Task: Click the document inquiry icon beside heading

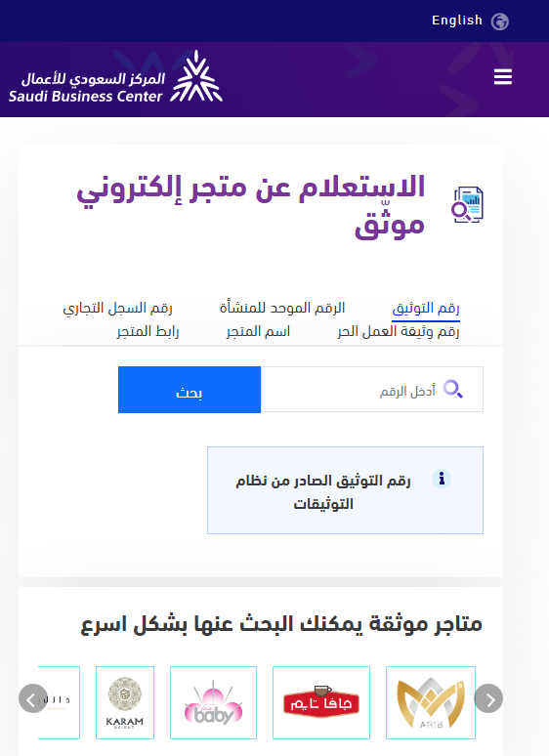Action: [467, 205]
